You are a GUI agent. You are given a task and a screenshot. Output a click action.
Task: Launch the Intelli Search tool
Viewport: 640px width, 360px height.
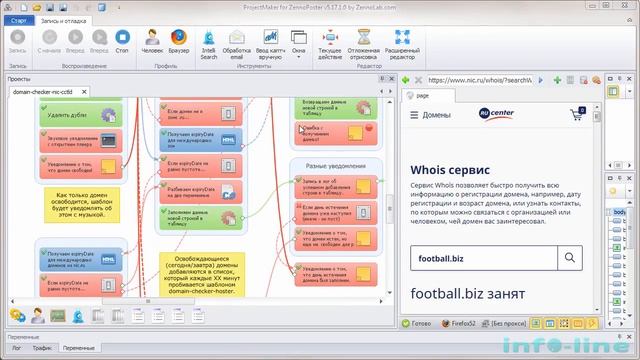[x=209, y=44]
